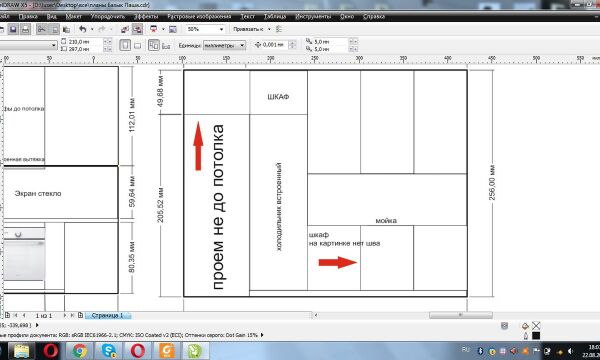600x360 pixels.
Task: Go to the next page arrow
Action: tap(64, 315)
